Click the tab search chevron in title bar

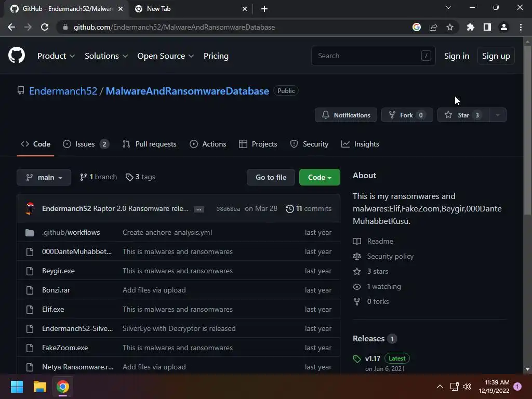pos(448,7)
